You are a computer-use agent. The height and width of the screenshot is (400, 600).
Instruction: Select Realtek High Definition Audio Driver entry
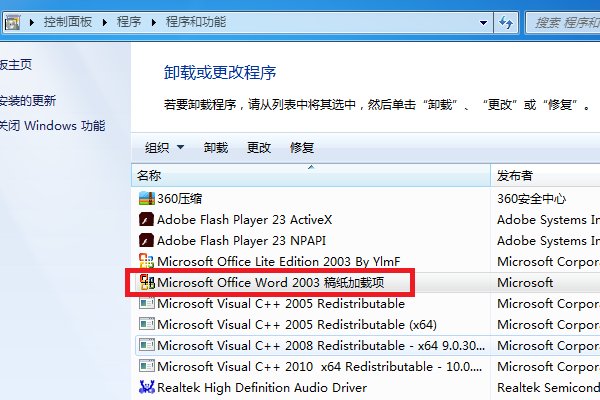tap(262, 388)
